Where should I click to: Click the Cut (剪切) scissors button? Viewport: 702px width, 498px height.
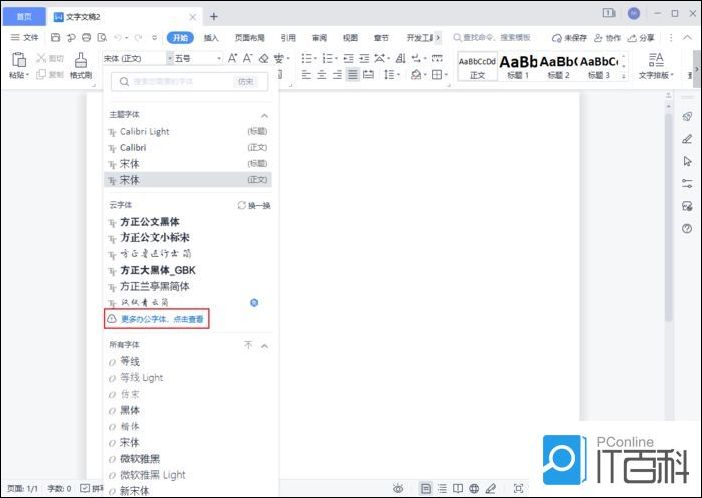pyautogui.click(x=50, y=58)
